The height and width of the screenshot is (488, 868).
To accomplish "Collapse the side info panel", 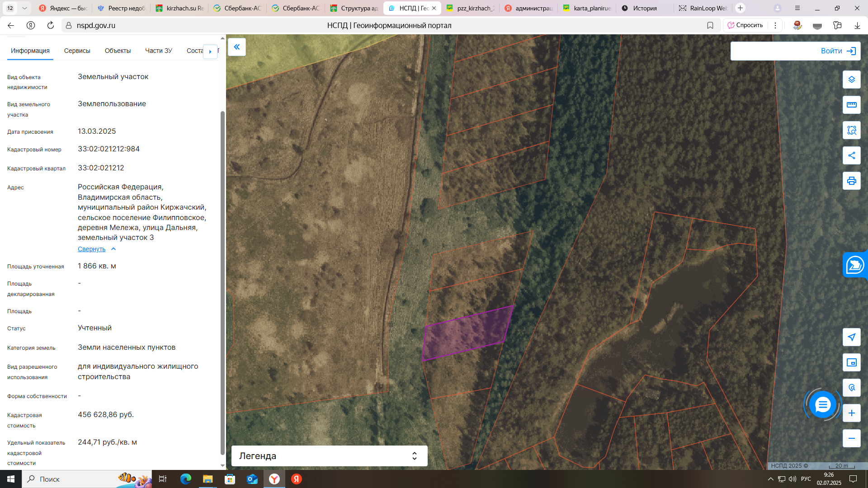I will coord(236,47).
